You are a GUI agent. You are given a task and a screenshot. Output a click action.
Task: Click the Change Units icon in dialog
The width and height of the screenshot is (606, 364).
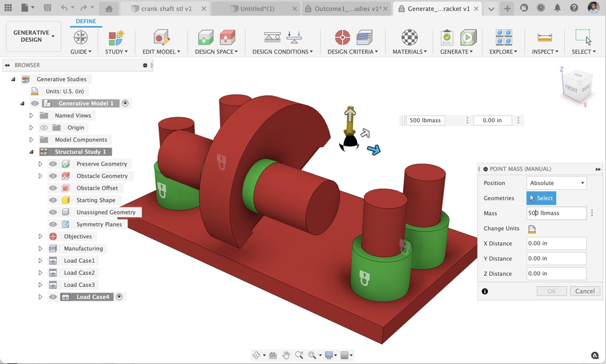tap(532, 228)
